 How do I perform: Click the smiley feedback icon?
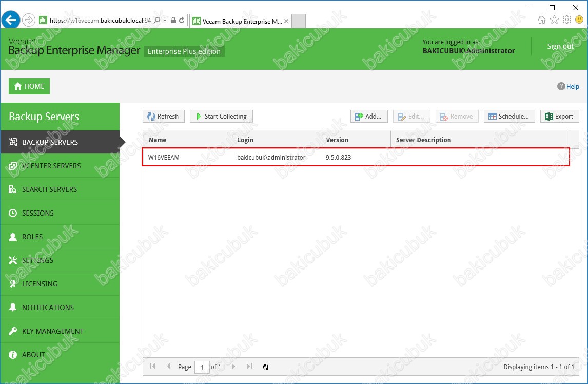click(579, 20)
